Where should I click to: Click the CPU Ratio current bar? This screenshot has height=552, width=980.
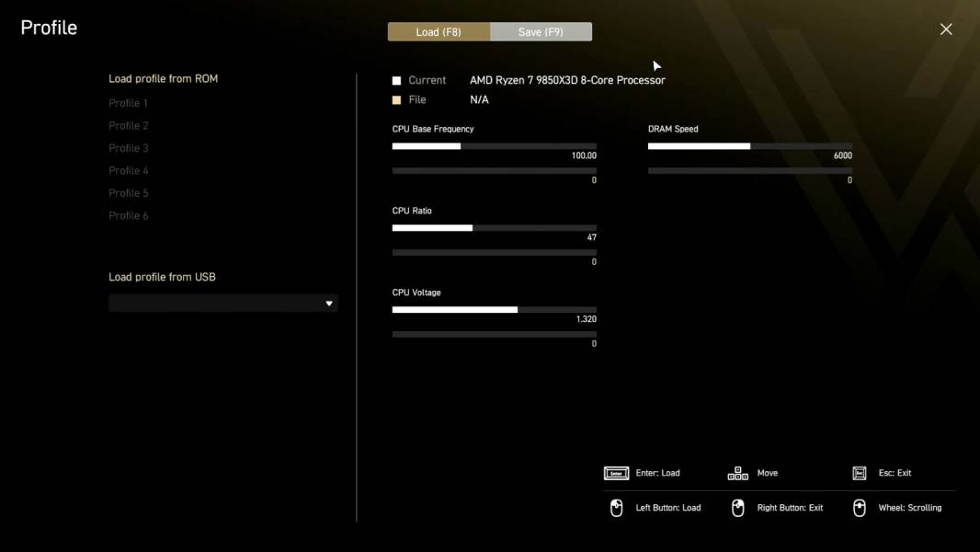pos(495,228)
